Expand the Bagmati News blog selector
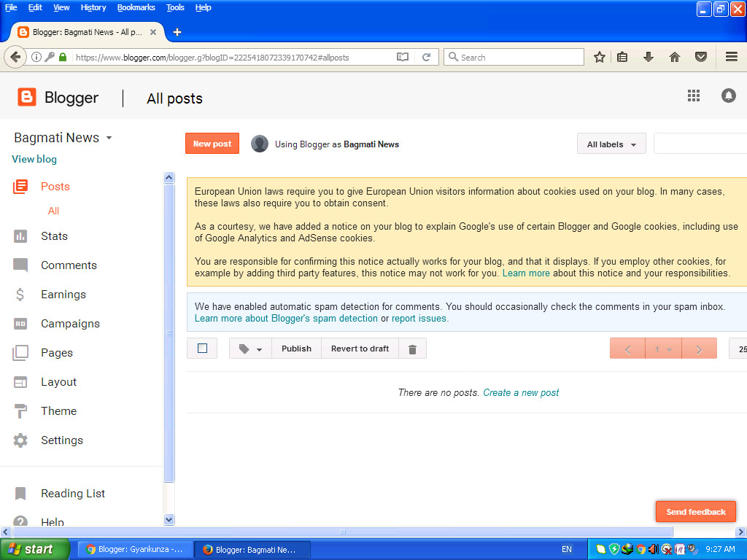Viewport: 747px width, 560px height. 108,137
